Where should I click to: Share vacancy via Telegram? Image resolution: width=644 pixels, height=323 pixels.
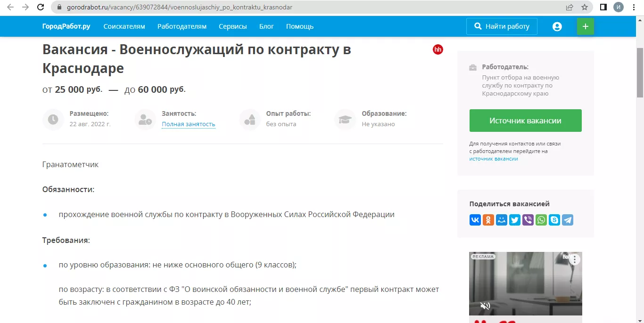click(x=568, y=220)
